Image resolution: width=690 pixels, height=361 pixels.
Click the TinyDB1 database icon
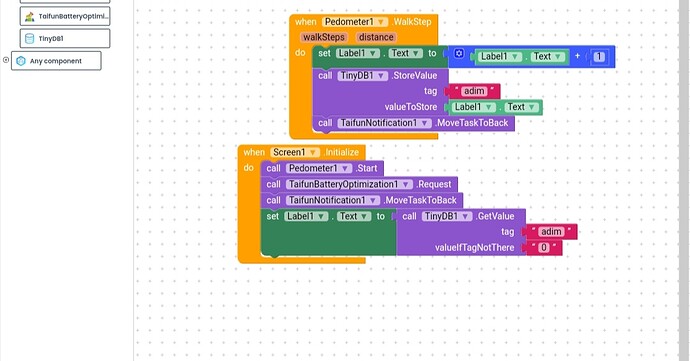29,39
